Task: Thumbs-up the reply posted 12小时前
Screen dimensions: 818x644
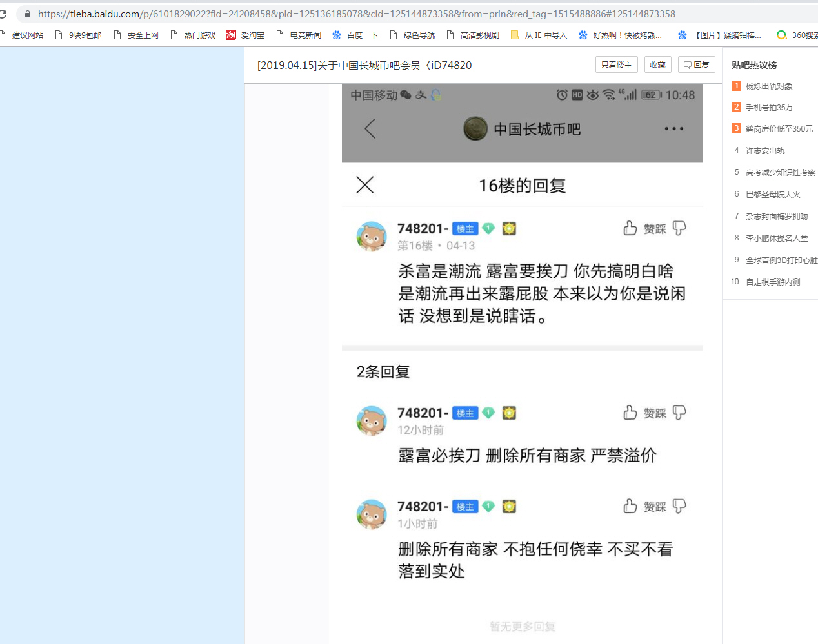Action: tap(630, 413)
